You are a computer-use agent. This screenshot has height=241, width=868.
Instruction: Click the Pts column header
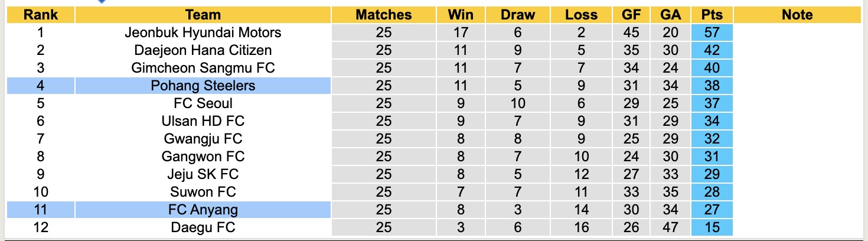(712, 15)
